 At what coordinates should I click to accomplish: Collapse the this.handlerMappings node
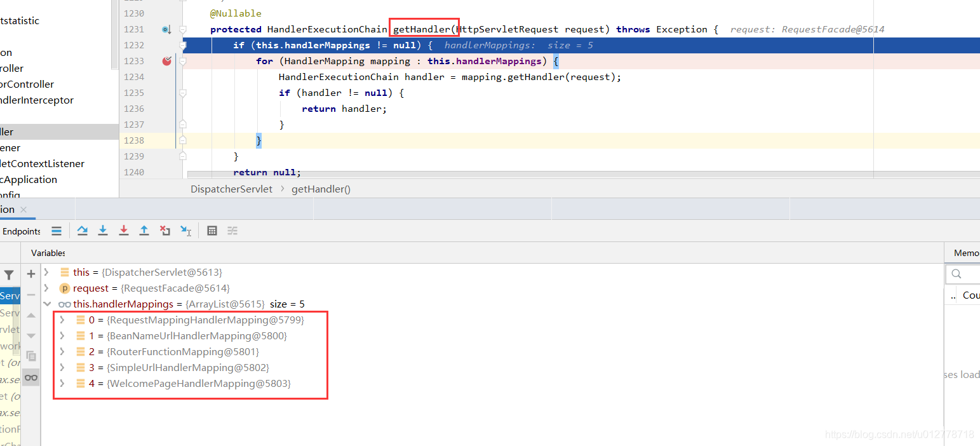pos(46,304)
